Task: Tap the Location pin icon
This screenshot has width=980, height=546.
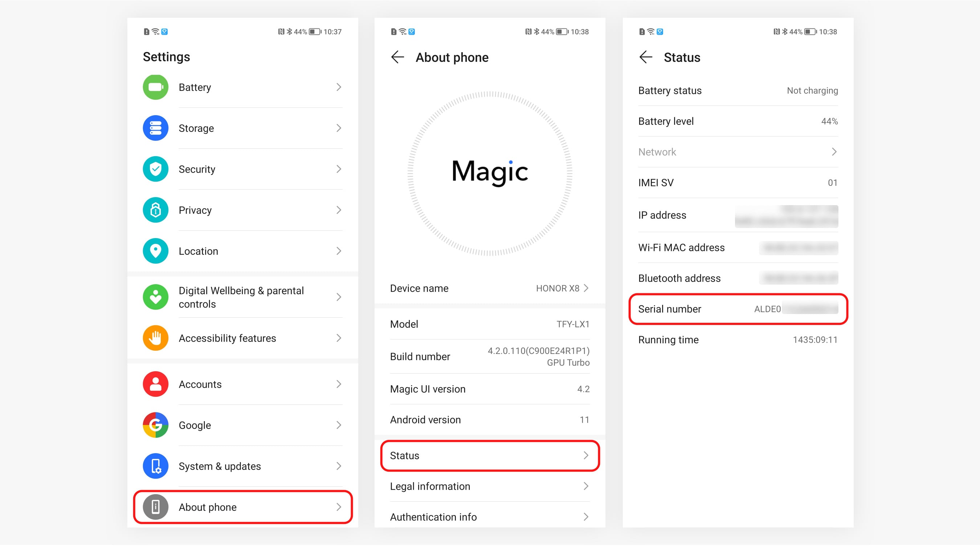Action: 155,251
